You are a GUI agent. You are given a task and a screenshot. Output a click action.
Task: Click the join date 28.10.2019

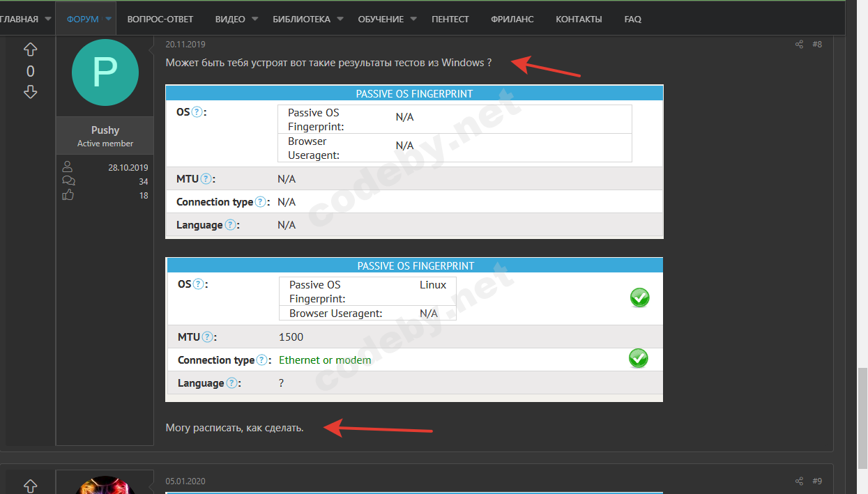coord(128,168)
